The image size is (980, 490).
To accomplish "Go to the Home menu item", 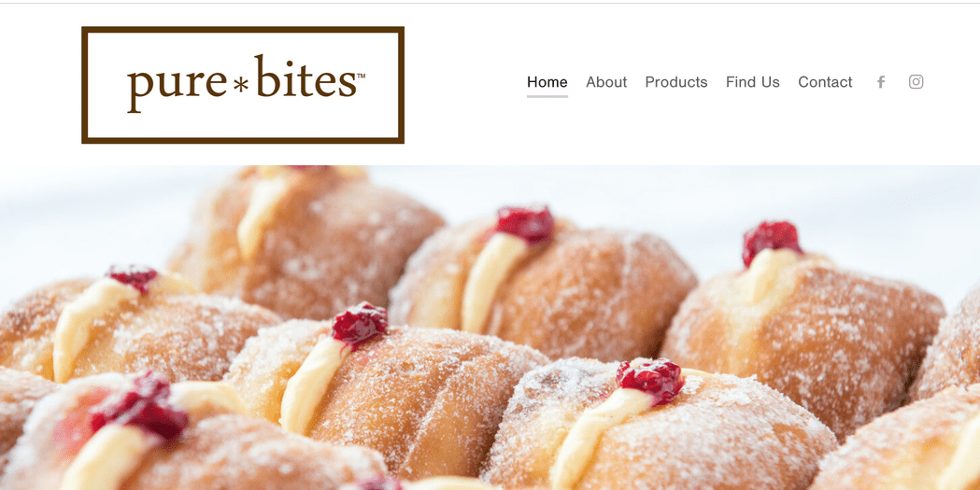I will point(547,82).
